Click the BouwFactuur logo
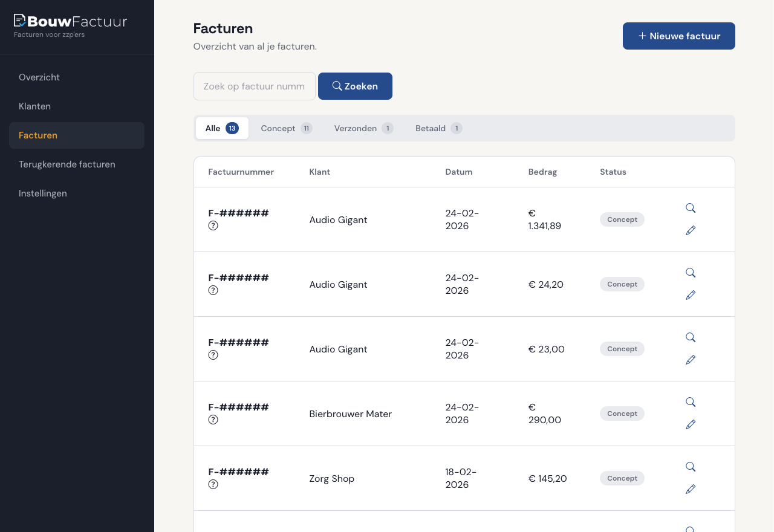Image resolution: width=774 pixels, height=532 pixels. coord(71,22)
